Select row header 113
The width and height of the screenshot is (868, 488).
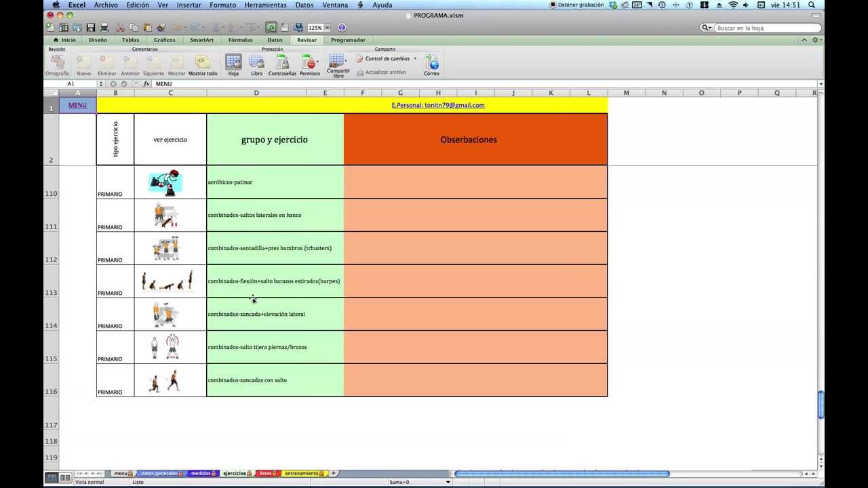point(51,281)
